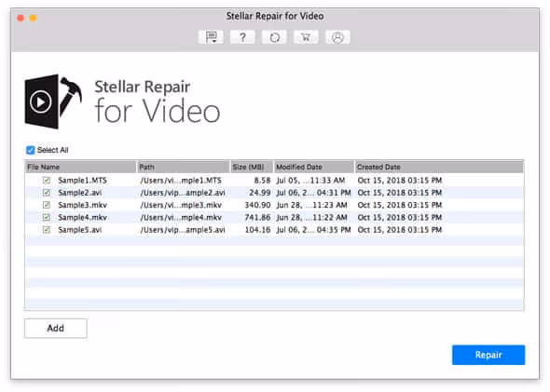
Task: Uncheck the Sample3.mkv checkbox
Action: click(x=47, y=205)
